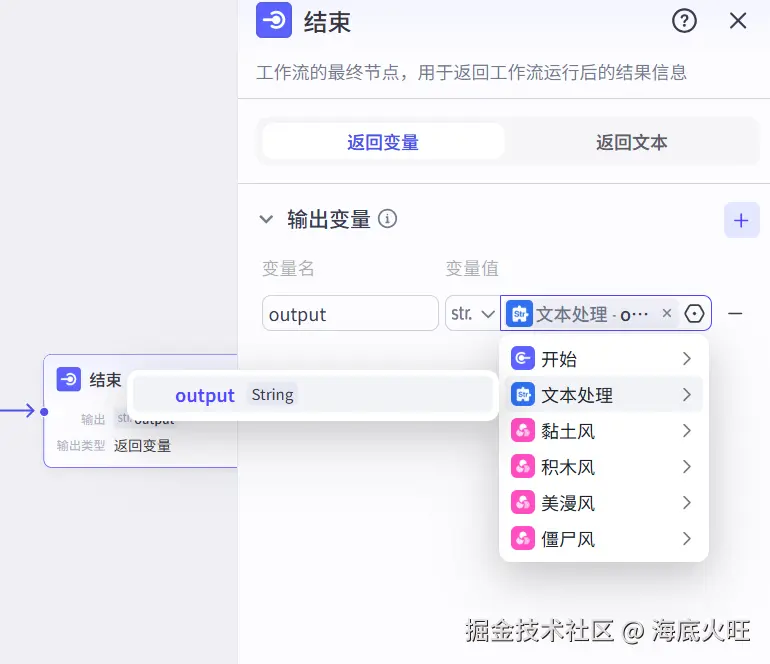The width and height of the screenshot is (770, 664).
Task: Select 文本处理 in the node dropdown list
Action: [604, 394]
